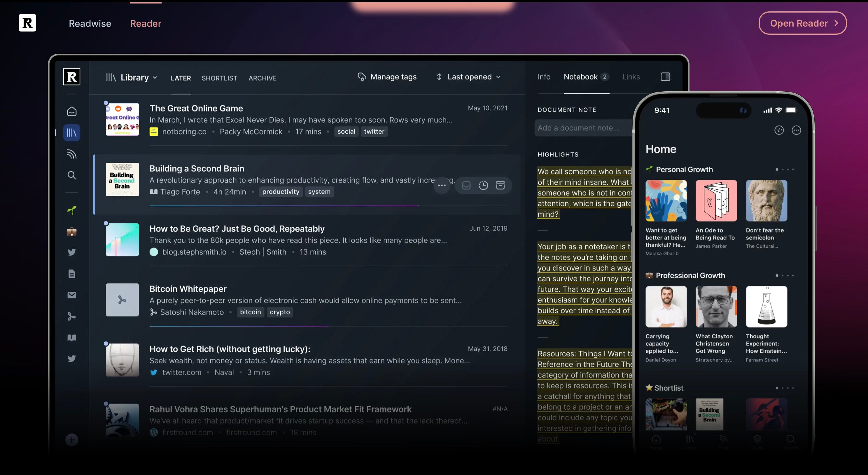This screenshot has height=475, width=868.
Task: Click the clock later icon on Building a Second Brain
Action: point(484,185)
